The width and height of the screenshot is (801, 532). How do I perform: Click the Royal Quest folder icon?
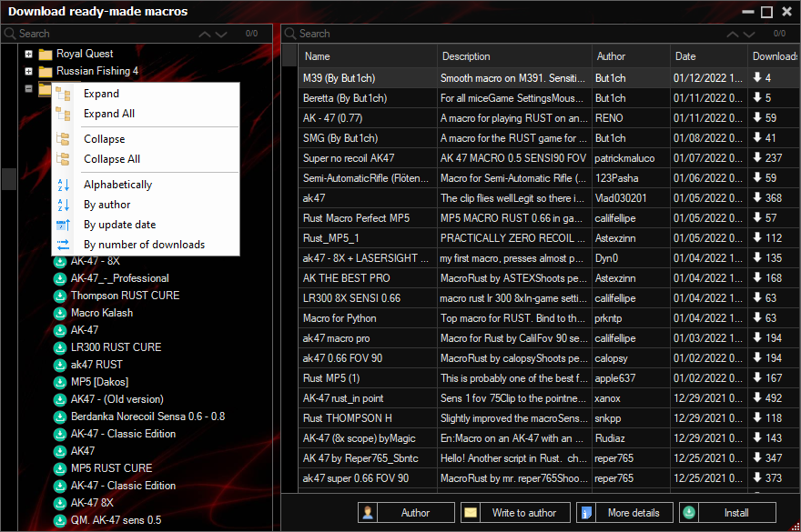(46, 55)
